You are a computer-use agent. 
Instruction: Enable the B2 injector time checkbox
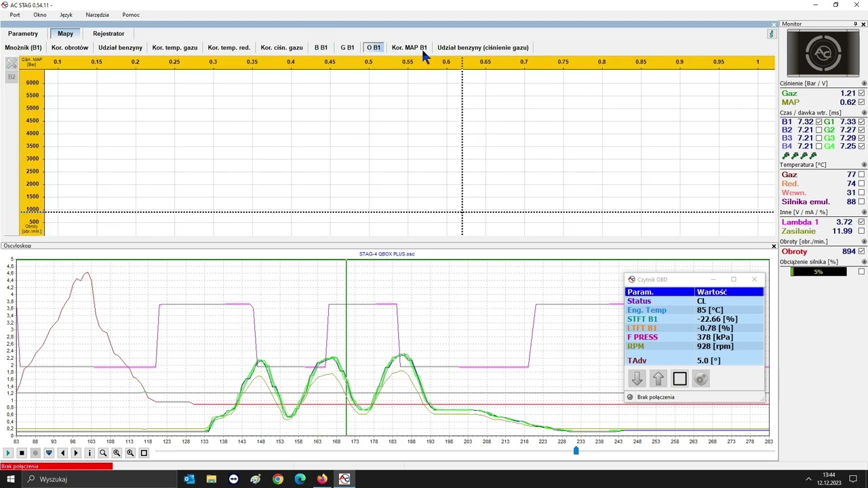coord(818,130)
